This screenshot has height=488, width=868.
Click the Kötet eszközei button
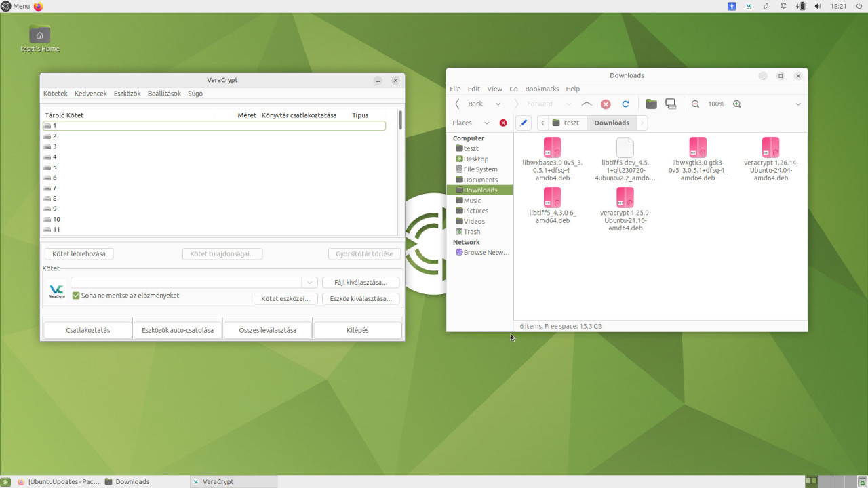point(285,299)
